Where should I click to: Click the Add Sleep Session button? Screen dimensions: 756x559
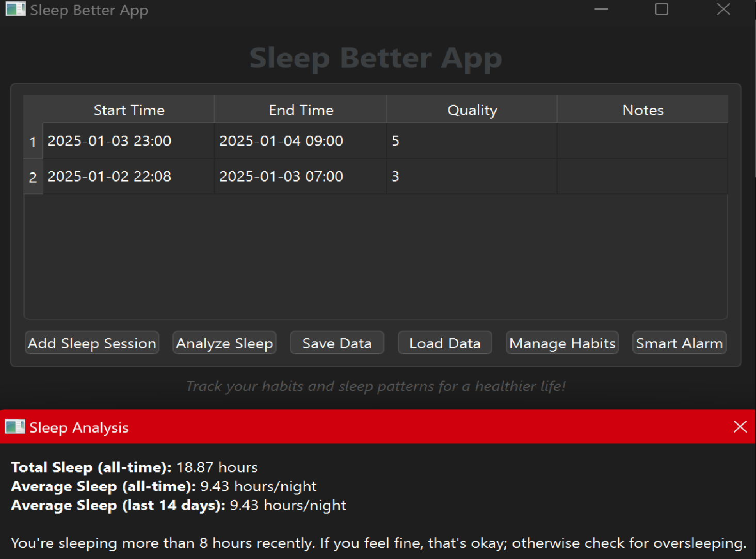[92, 343]
